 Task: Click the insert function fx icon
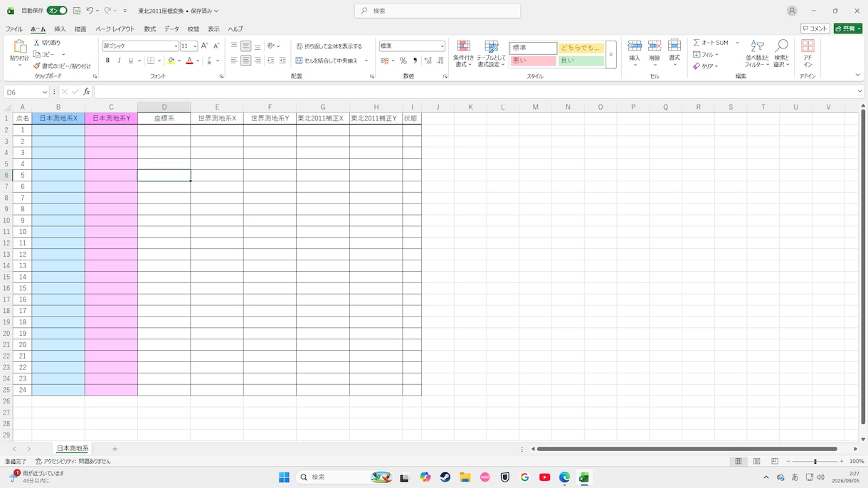[x=86, y=92]
